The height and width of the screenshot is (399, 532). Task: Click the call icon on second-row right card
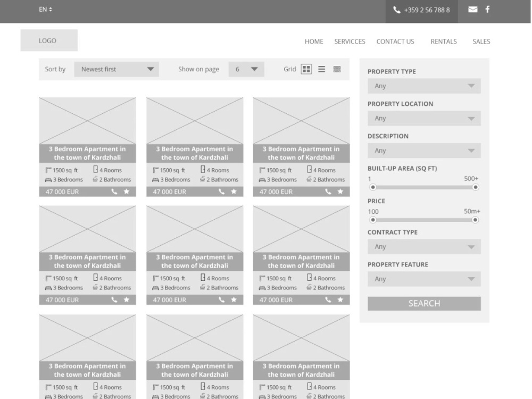click(x=328, y=300)
